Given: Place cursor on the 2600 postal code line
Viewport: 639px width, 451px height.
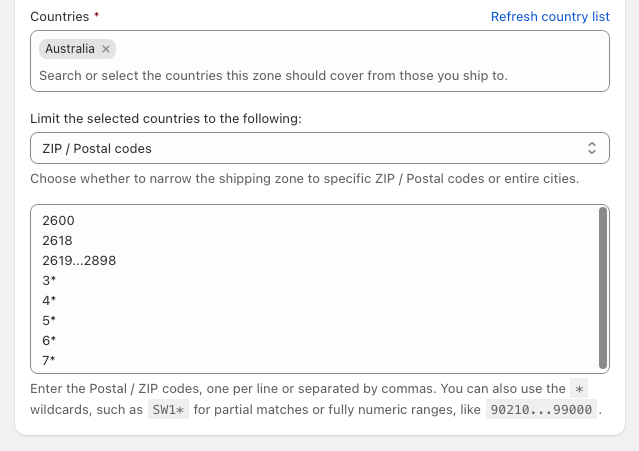Looking at the screenshot, I should 59,220.
